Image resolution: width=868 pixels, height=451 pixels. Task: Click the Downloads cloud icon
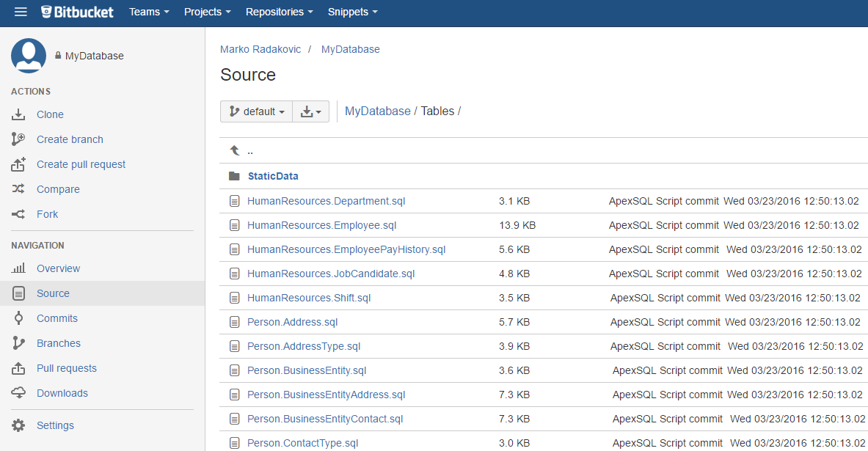click(x=18, y=393)
